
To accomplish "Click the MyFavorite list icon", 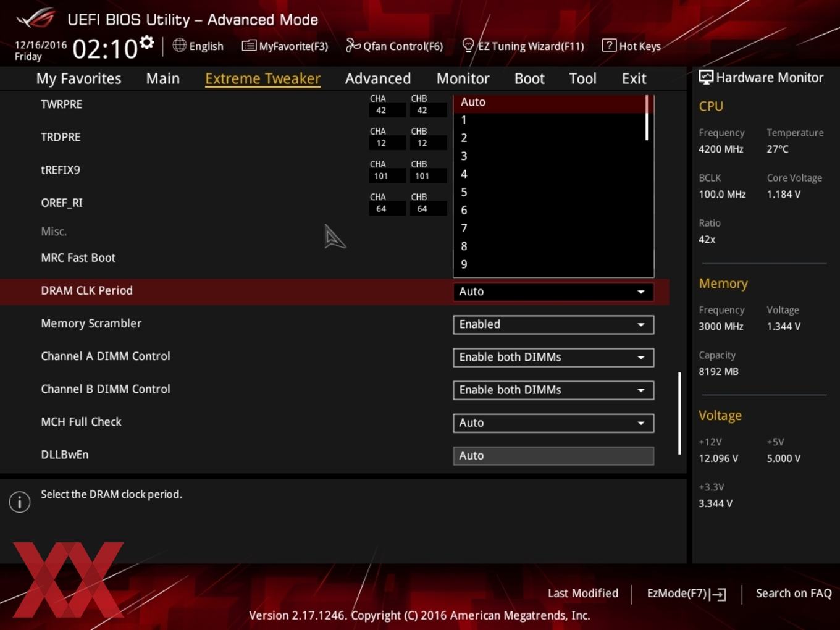I will pos(249,45).
